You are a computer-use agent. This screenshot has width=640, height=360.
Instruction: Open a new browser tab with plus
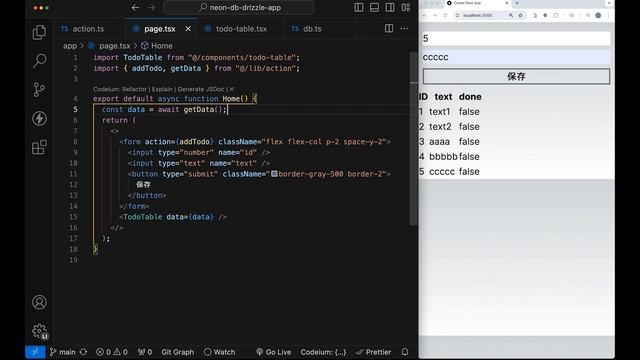pos(517,3)
